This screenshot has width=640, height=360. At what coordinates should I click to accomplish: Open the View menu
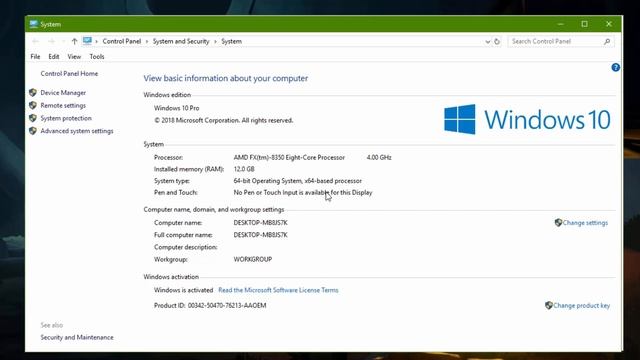(74, 57)
